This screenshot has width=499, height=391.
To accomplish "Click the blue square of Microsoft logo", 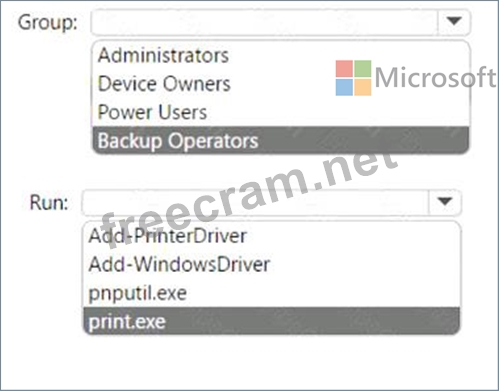I will point(344,87).
